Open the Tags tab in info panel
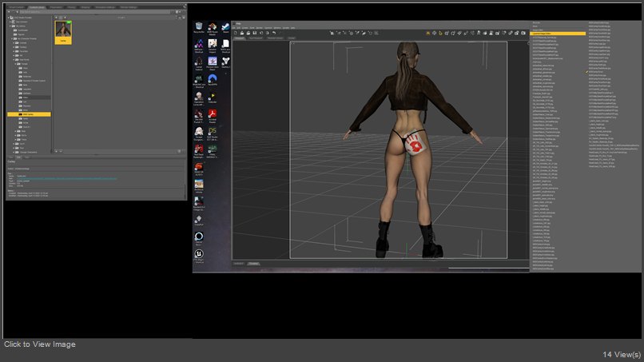Image resolution: width=644 pixels, height=362 pixels. [26, 157]
